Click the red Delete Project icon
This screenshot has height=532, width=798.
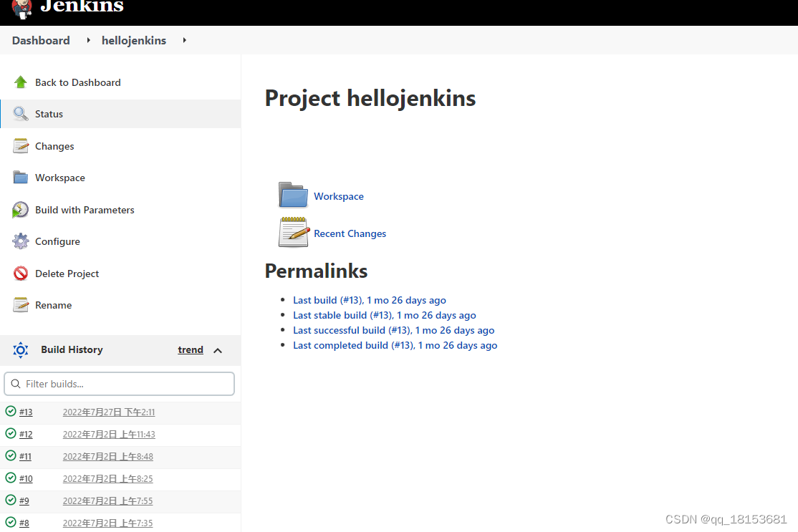21,274
